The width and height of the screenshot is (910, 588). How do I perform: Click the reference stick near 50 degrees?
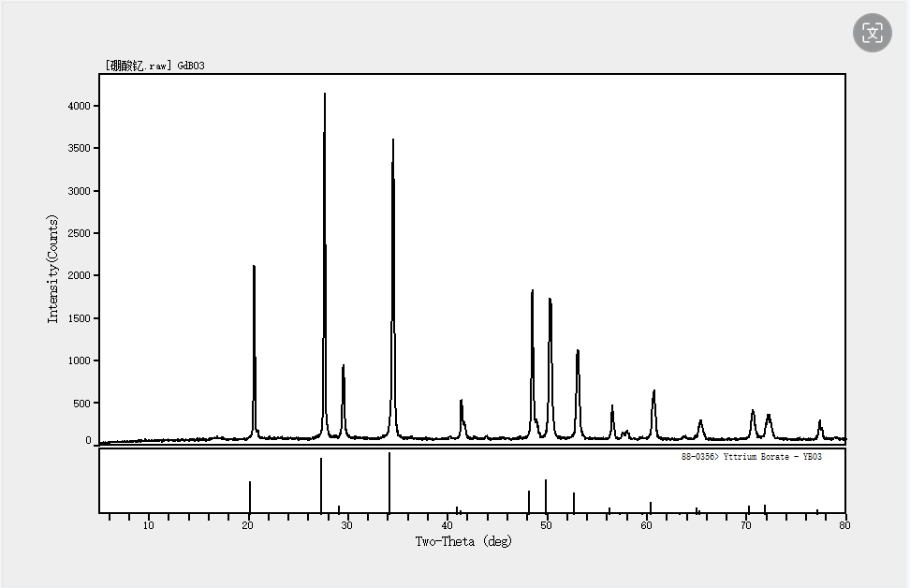coord(546,495)
